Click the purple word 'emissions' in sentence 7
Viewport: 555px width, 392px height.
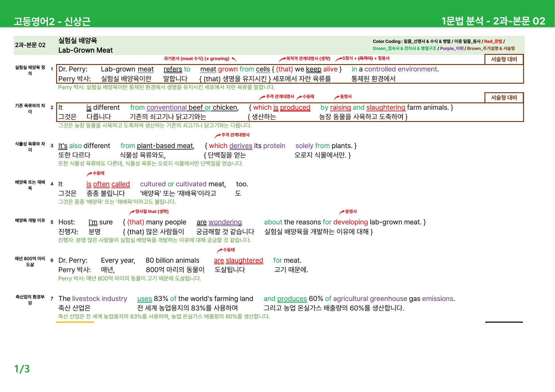(438, 299)
